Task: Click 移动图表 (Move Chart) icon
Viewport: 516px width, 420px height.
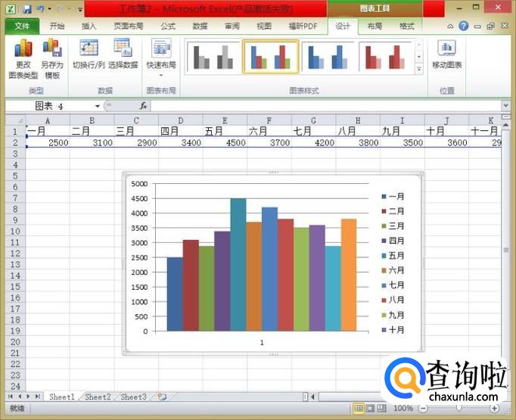Action: click(x=447, y=54)
